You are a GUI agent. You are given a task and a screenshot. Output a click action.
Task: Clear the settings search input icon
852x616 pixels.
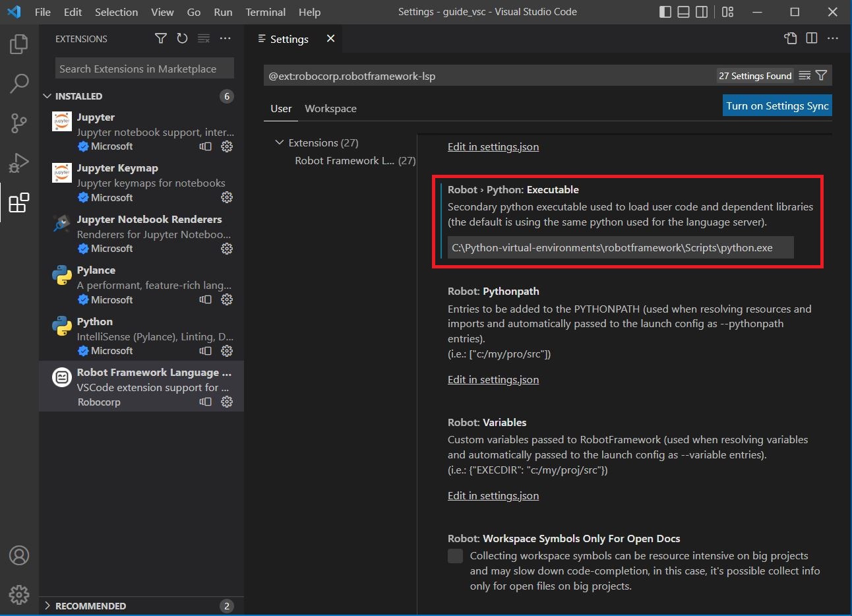805,76
